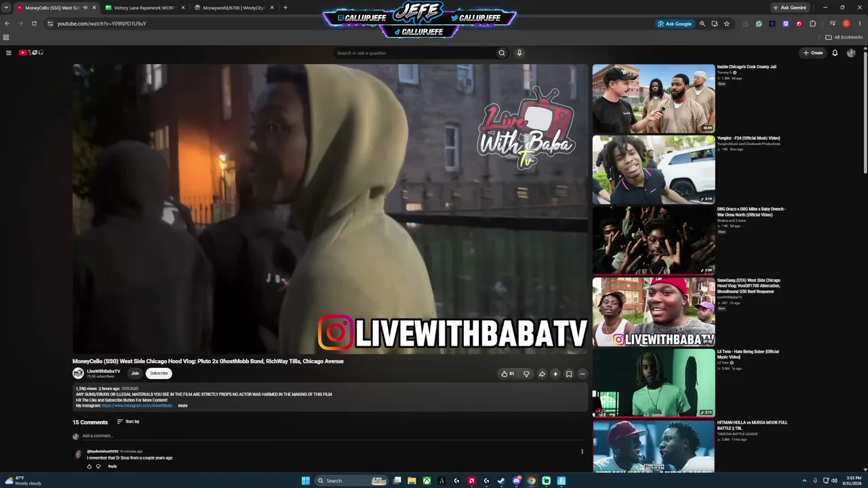Viewport: 868px width, 488px height.
Task: Open the Sort by comments dropdown
Action: tap(128, 422)
